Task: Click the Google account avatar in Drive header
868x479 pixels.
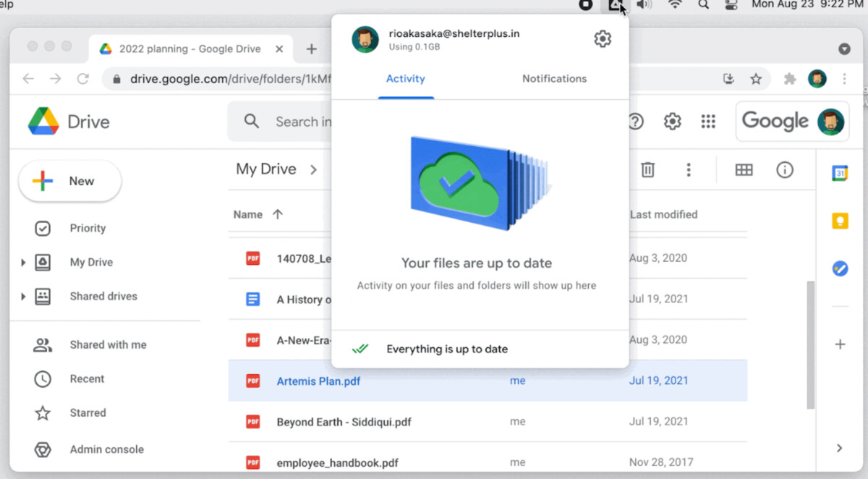Action: coord(831,122)
